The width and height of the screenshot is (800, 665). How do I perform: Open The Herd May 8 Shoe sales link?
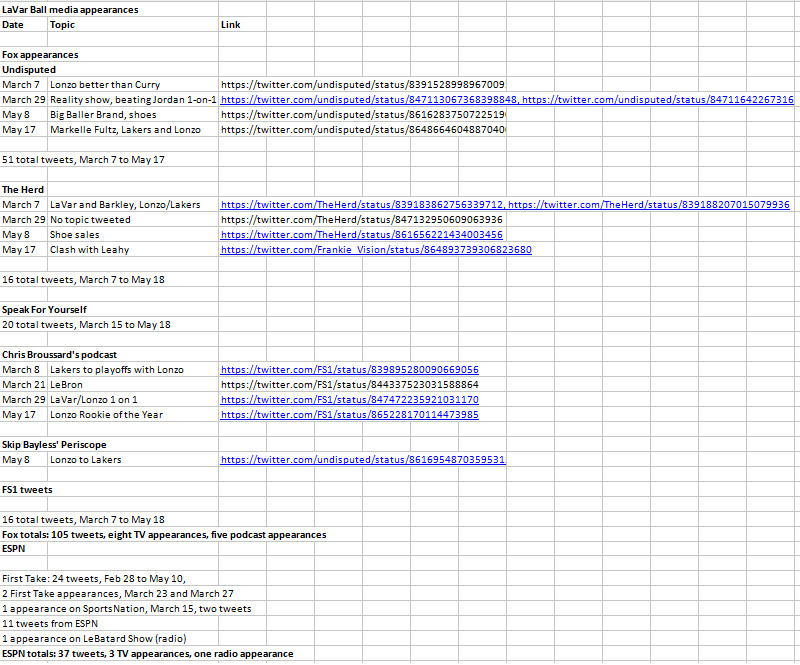tap(362, 235)
